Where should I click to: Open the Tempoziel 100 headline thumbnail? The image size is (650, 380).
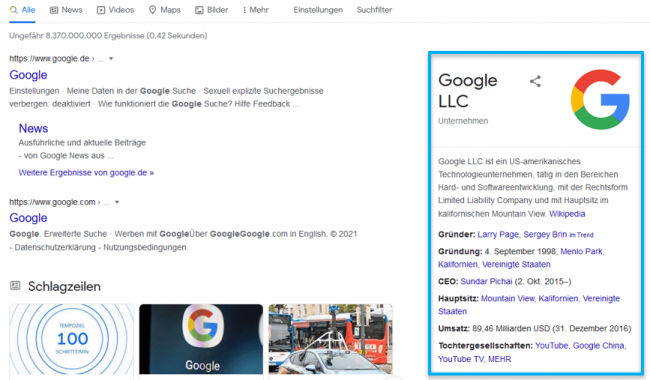pos(72,339)
